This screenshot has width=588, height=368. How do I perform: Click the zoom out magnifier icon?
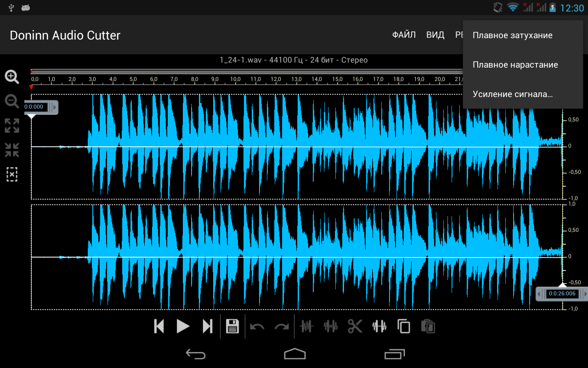pyautogui.click(x=12, y=101)
